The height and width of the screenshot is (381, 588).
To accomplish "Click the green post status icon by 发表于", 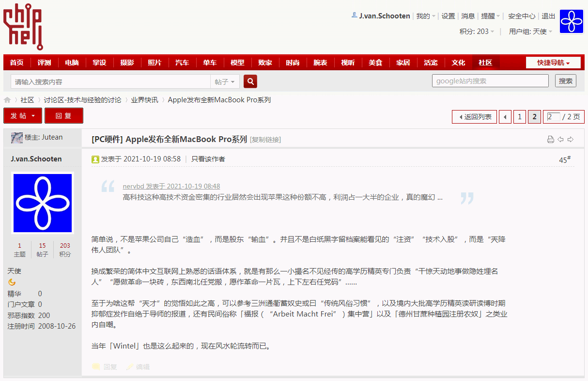I will (95, 159).
